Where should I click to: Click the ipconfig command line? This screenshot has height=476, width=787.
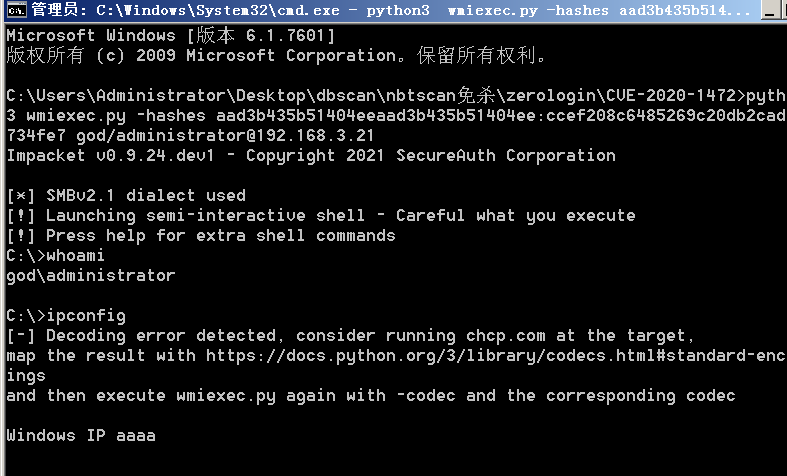pyautogui.click(x=66, y=316)
